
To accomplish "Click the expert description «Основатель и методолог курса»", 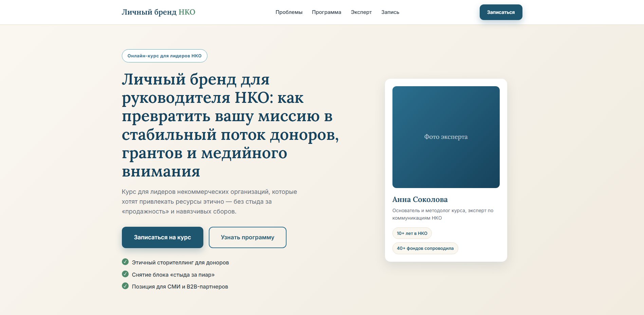I will click(443, 214).
